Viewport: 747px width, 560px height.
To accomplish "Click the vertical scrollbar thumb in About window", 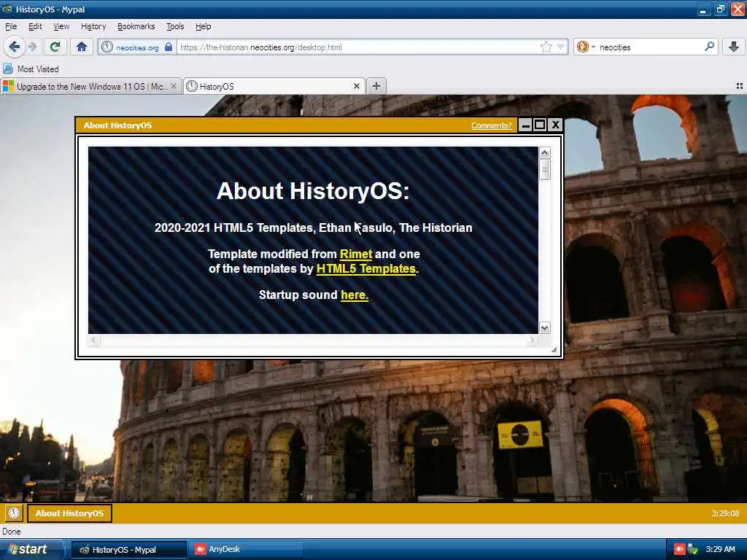I will pos(544,169).
